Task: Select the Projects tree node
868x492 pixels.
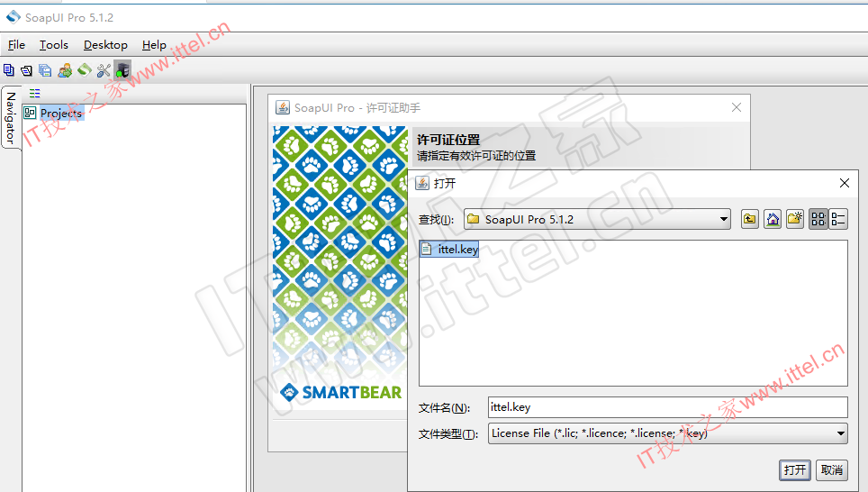Action: [x=61, y=113]
